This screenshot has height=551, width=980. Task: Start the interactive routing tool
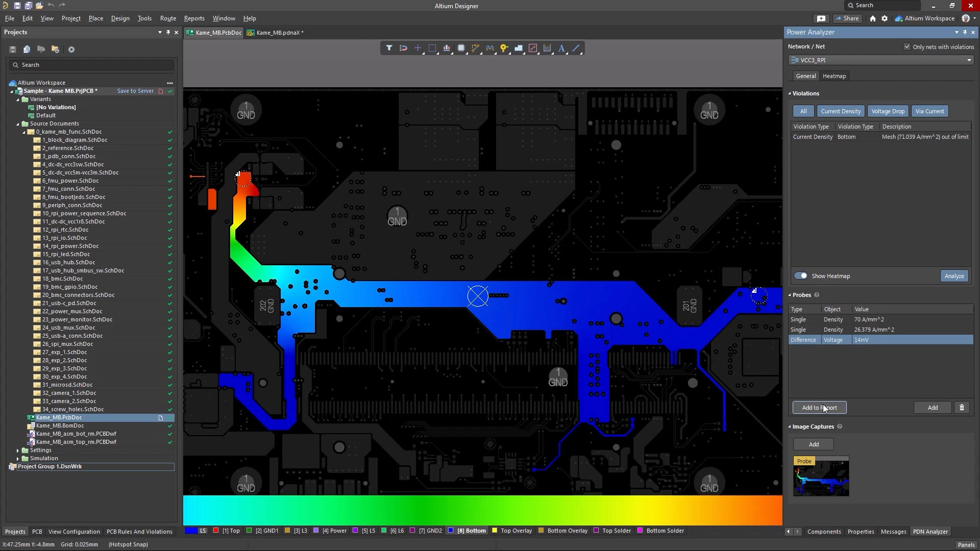475,48
